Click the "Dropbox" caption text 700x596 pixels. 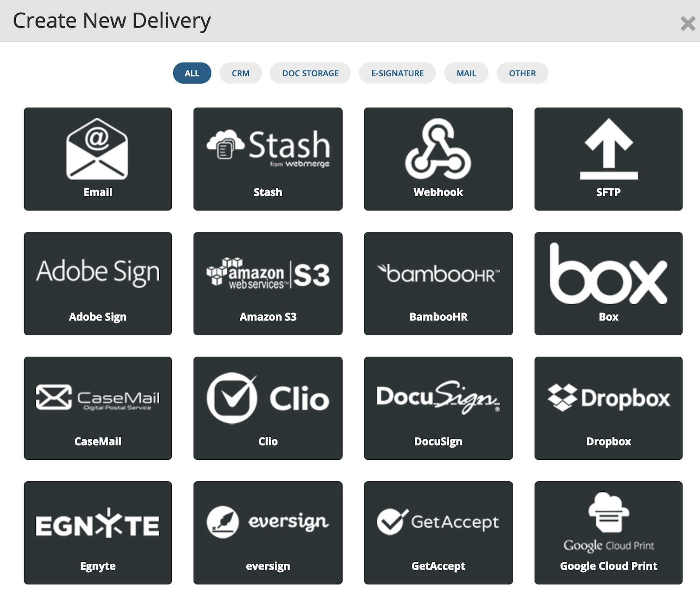[609, 442]
